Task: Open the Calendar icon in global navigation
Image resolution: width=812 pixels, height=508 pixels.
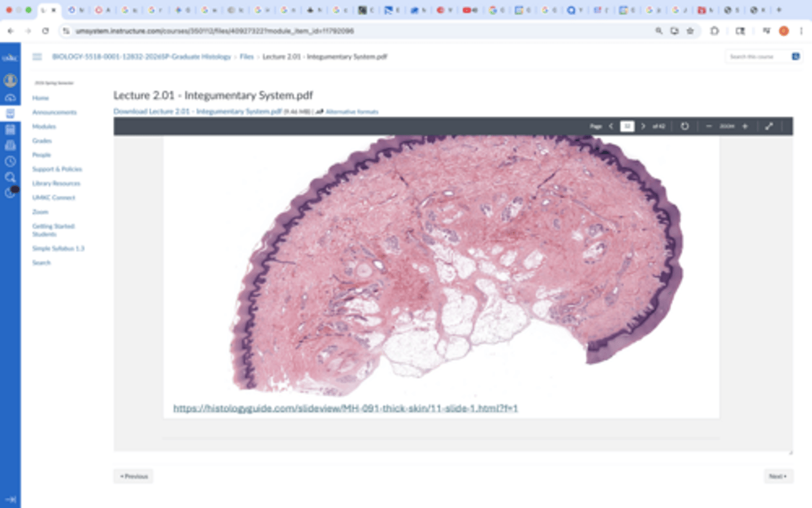Action: [10, 130]
